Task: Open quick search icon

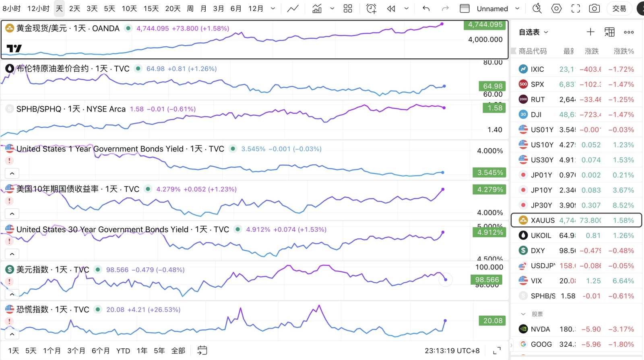Action: 537,8
